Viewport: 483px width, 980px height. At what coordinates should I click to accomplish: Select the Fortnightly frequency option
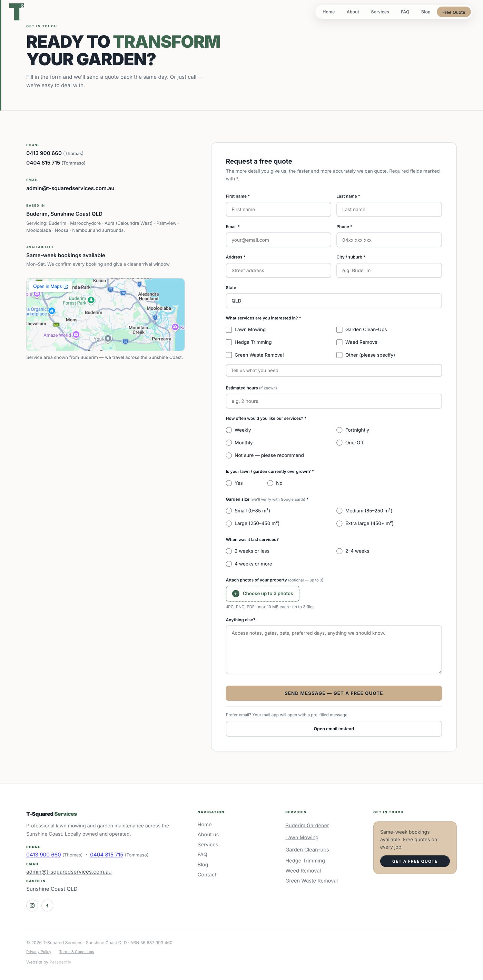[x=339, y=430]
